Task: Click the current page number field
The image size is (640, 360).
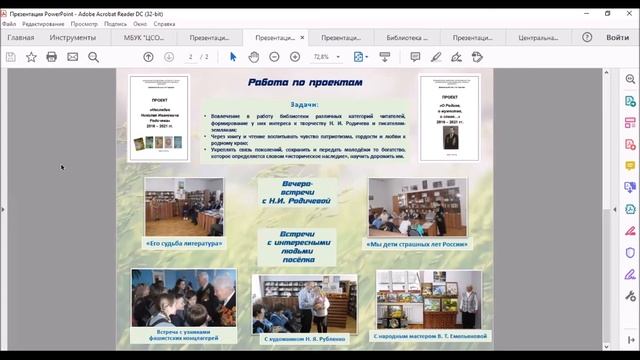Action: tap(191, 57)
